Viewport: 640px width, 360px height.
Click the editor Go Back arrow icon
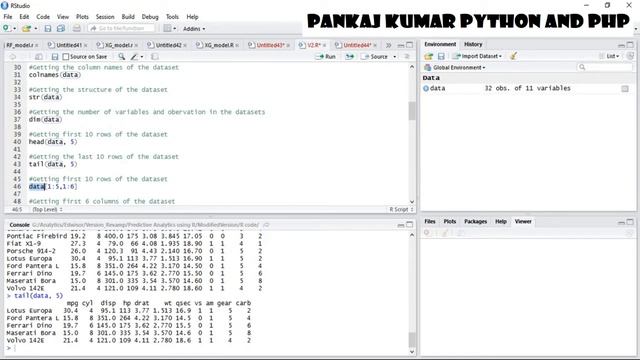pyautogui.click(x=13, y=57)
